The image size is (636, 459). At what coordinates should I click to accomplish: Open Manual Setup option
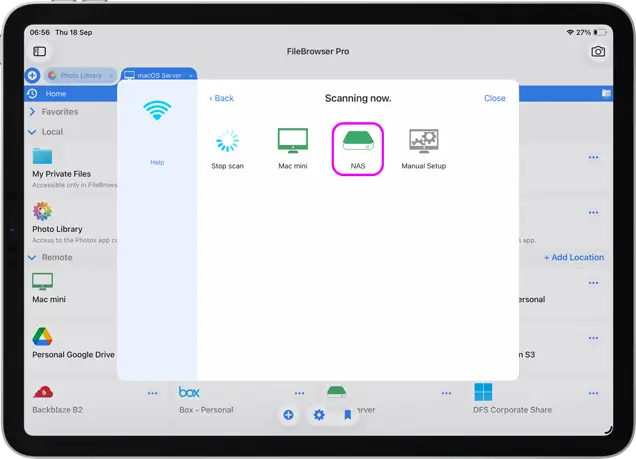pos(423,145)
